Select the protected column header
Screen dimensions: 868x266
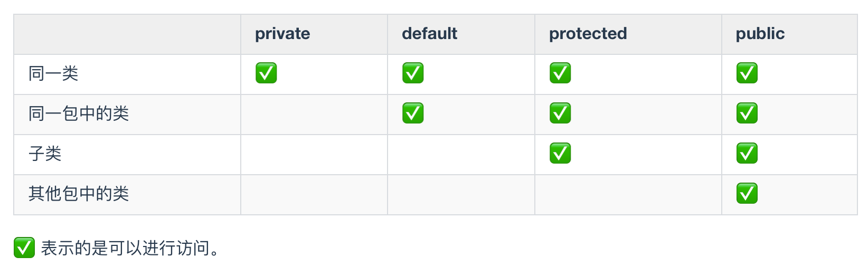pyautogui.click(x=588, y=34)
